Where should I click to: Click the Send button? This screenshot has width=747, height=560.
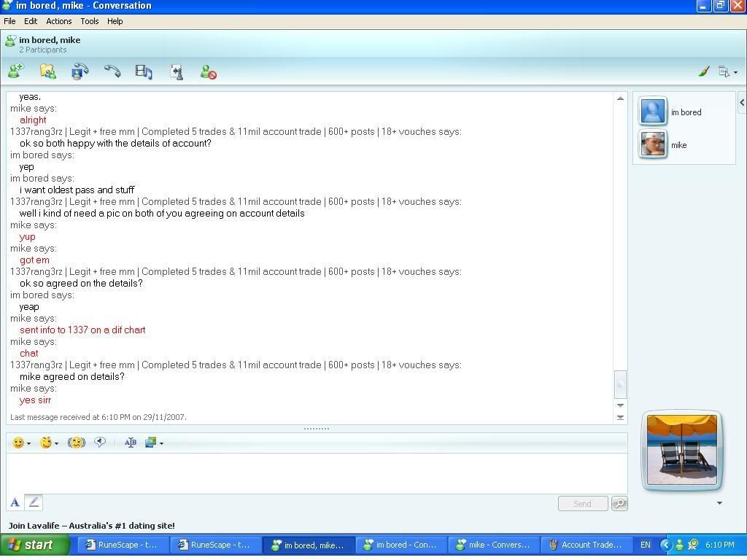(x=583, y=504)
